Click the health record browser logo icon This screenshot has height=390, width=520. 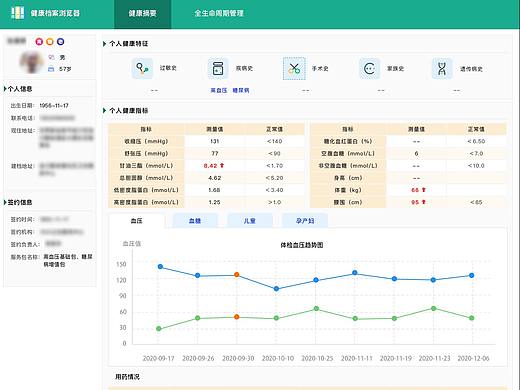(17, 13)
